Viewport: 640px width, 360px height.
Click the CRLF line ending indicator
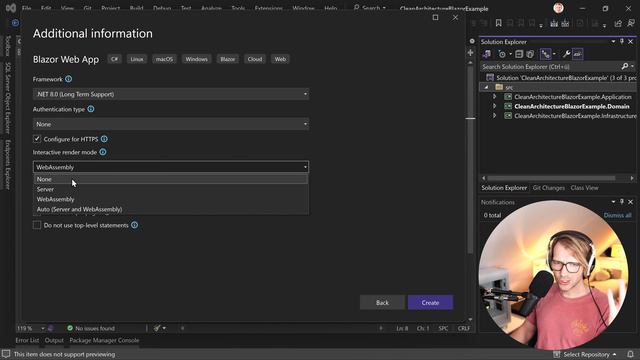pyautogui.click(x=464, y=328)
